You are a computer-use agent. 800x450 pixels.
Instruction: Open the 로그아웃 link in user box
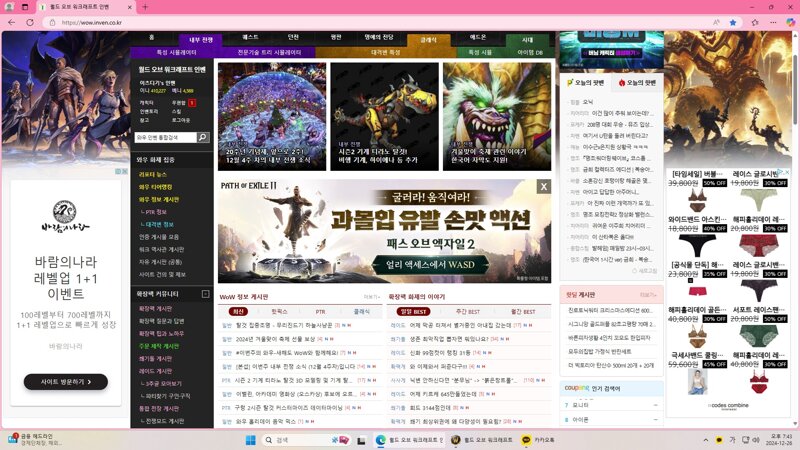coord(181,120)
